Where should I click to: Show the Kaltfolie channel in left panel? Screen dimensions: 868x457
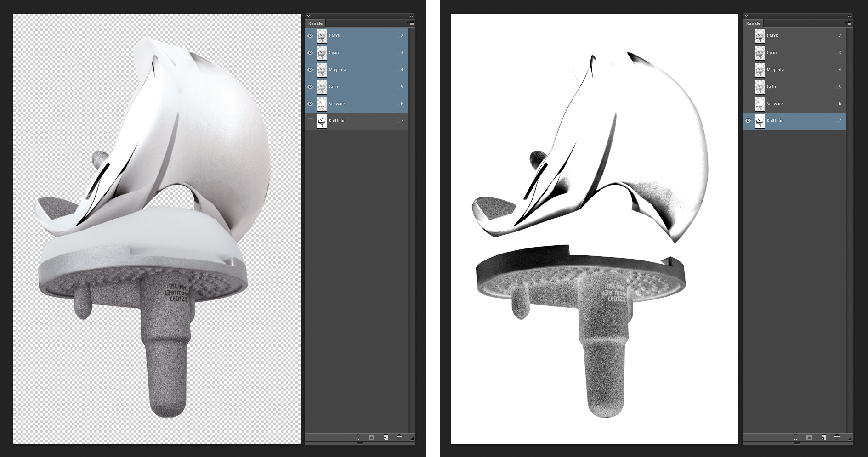(x=310, y=121)
